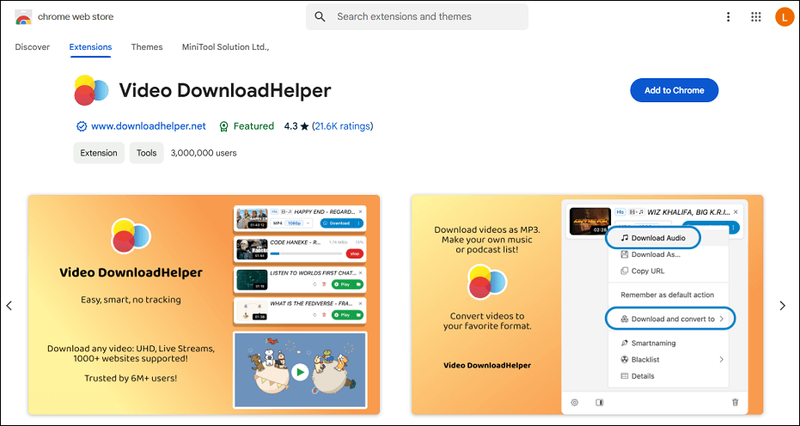Focus the Search extensions and themes field

pos(417,17)
